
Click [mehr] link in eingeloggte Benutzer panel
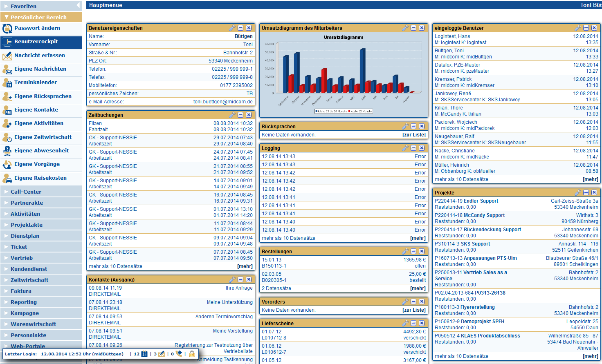coord(590,179)
